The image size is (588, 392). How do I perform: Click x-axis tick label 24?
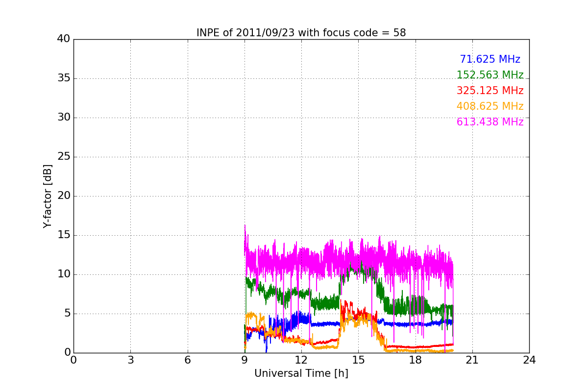coord(529,360)
